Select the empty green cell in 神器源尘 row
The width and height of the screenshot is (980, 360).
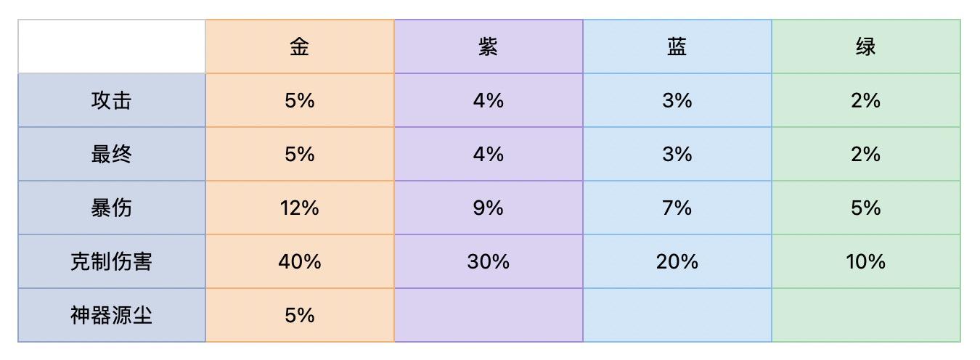point(866,315)
